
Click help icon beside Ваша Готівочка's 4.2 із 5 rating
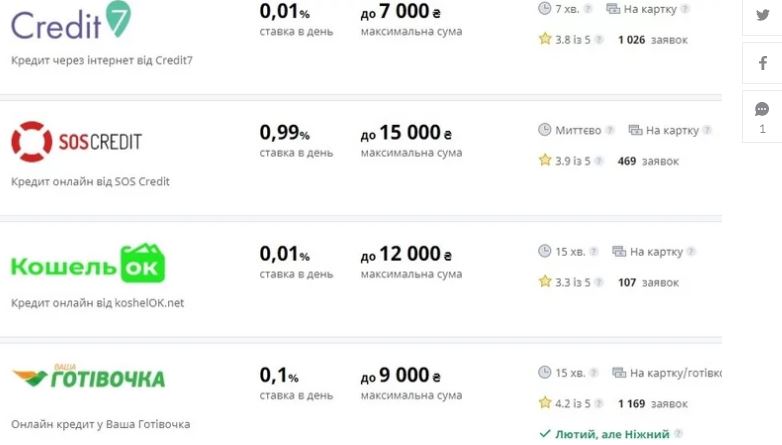[599, 404]
